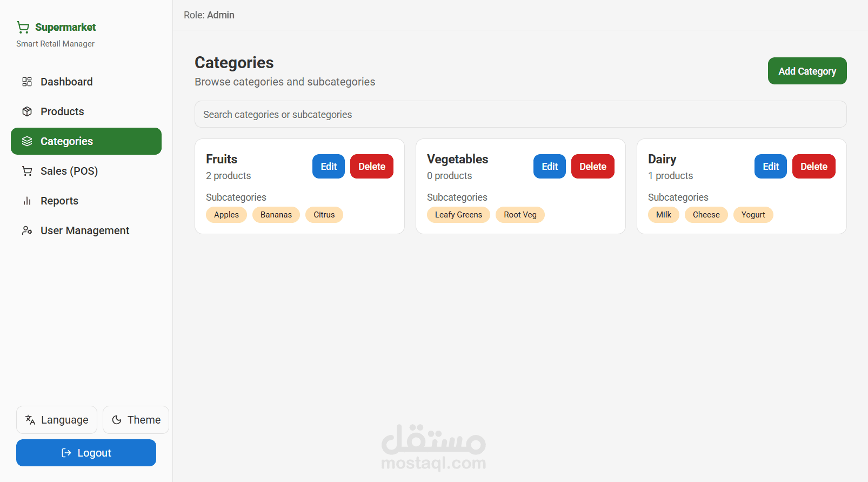Focus the search categories input field
The width and height of the screenshot is (868, 482).
coord(520,114)
